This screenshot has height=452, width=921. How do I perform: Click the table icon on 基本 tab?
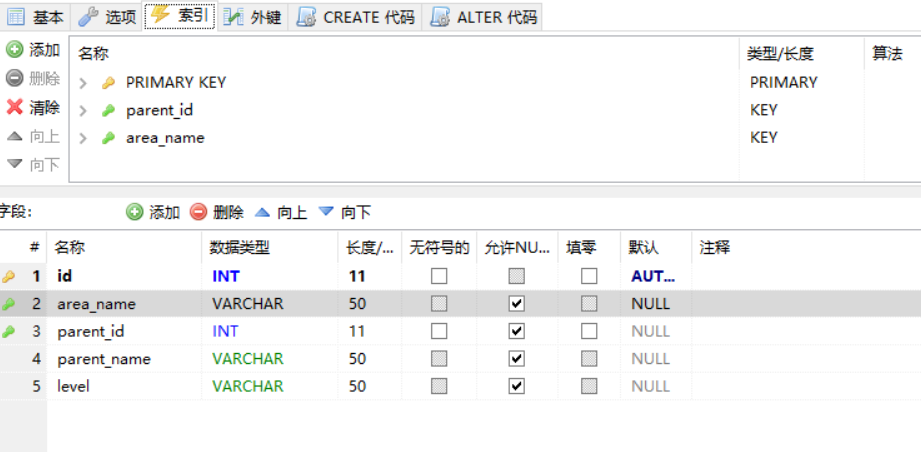point(15,17)
